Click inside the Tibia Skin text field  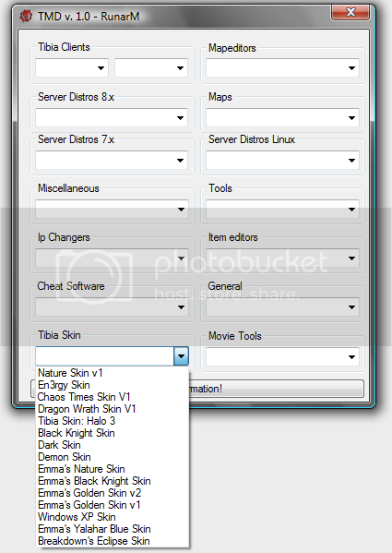(x=104, y=356)
